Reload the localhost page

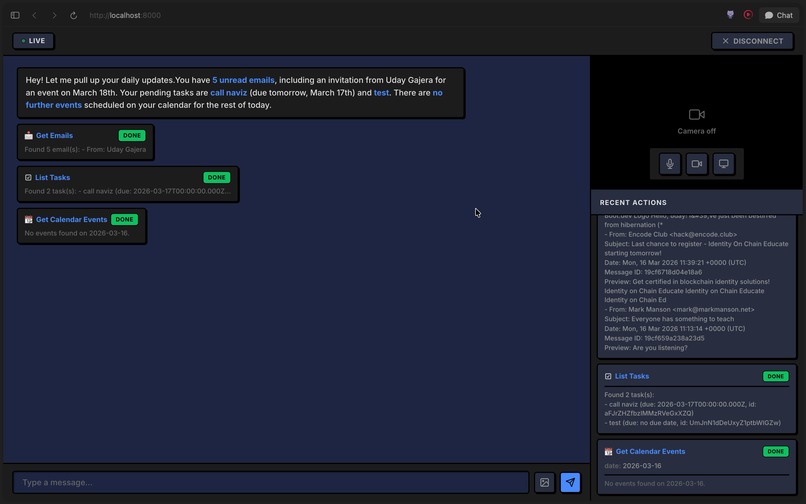tap(74, 15)
